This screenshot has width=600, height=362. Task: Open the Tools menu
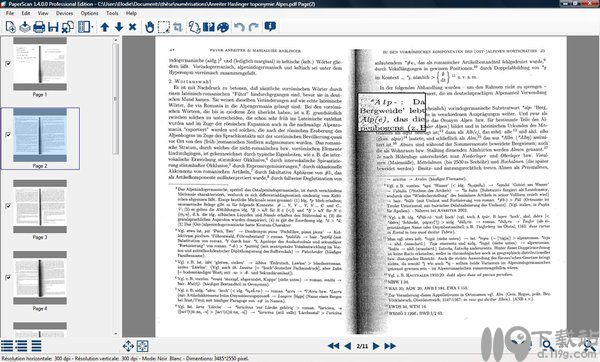[x=112, y=13]
